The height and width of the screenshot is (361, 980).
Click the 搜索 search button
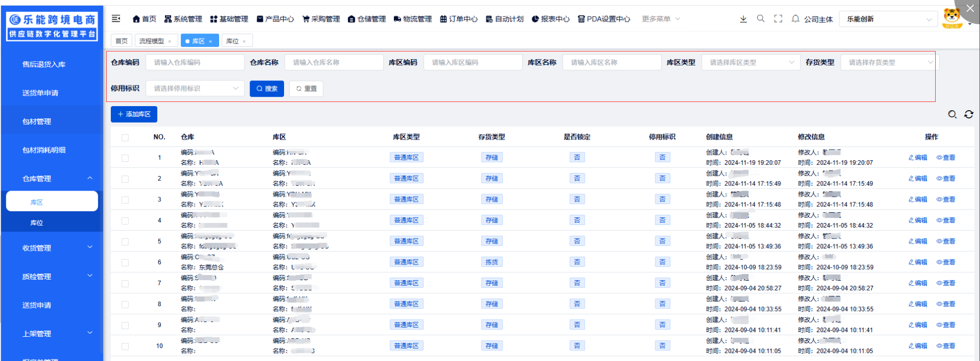coord(267,89)
